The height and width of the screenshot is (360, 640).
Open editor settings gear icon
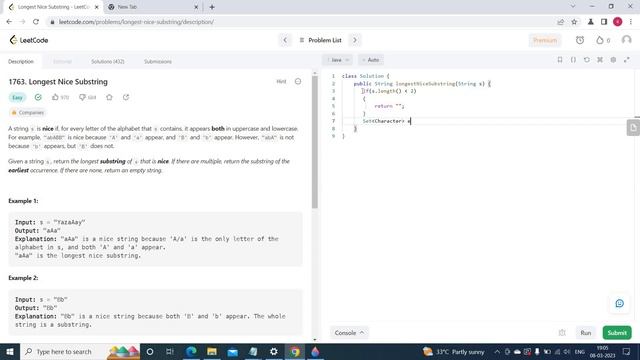click(x=613, y=60)
